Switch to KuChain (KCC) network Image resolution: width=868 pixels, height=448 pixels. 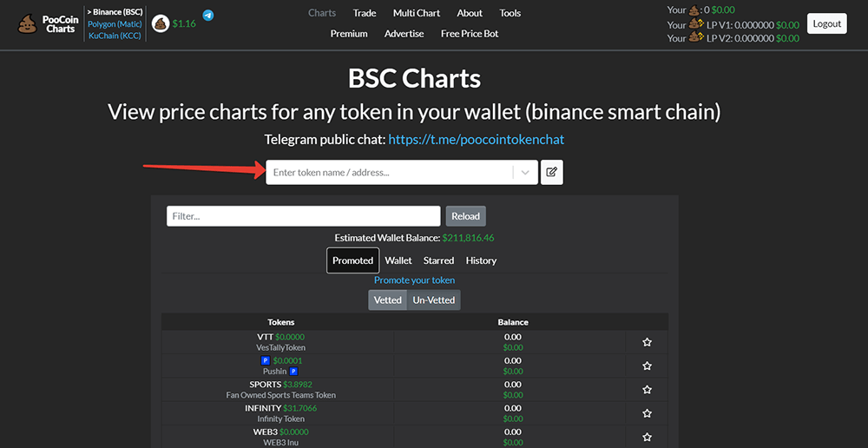click(115, 36)
